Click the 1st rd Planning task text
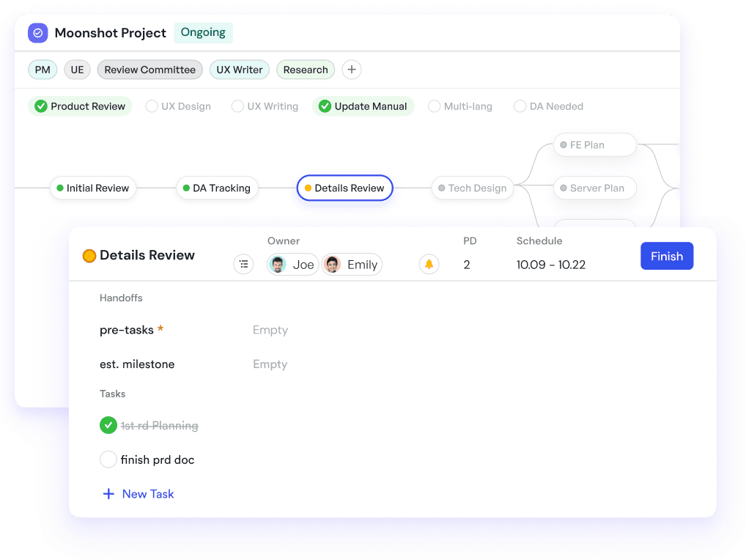Screen dimensions: 746x560 point(159,425)
